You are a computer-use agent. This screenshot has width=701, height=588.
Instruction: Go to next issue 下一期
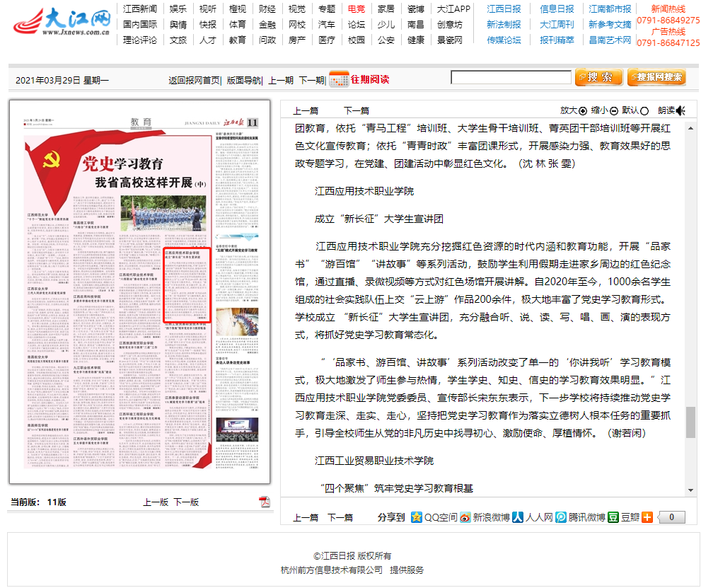click(x=311, y=81)
